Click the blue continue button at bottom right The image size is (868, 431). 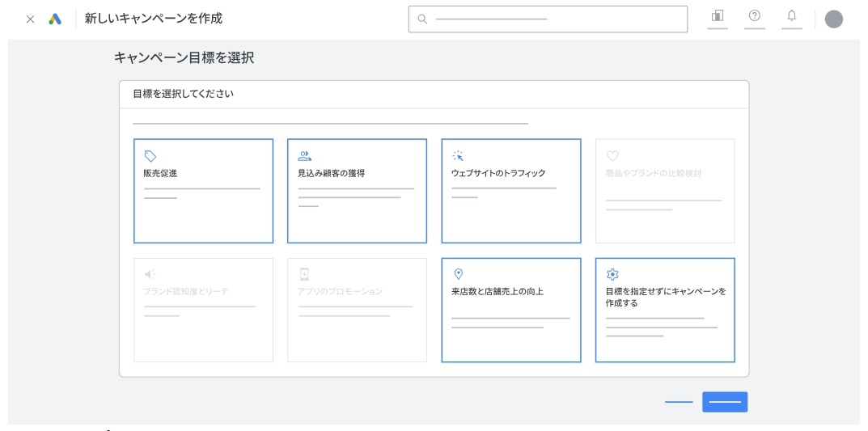[725, 402]
